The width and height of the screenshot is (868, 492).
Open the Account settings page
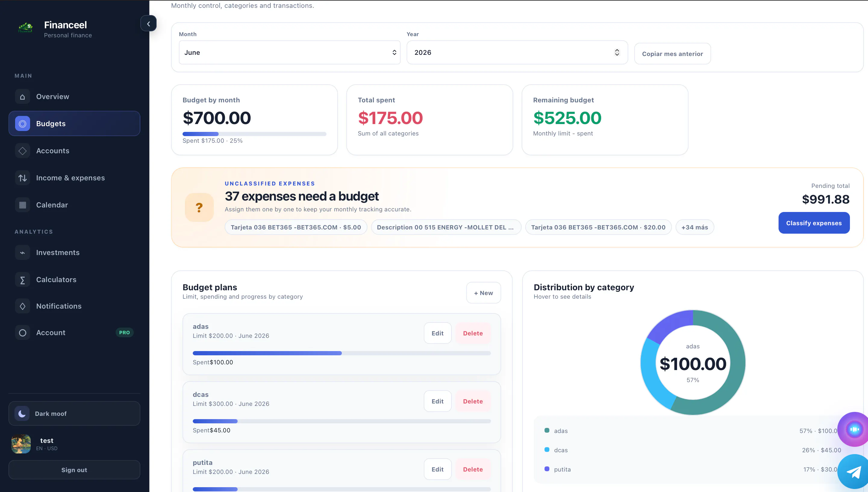pos(74,333)
